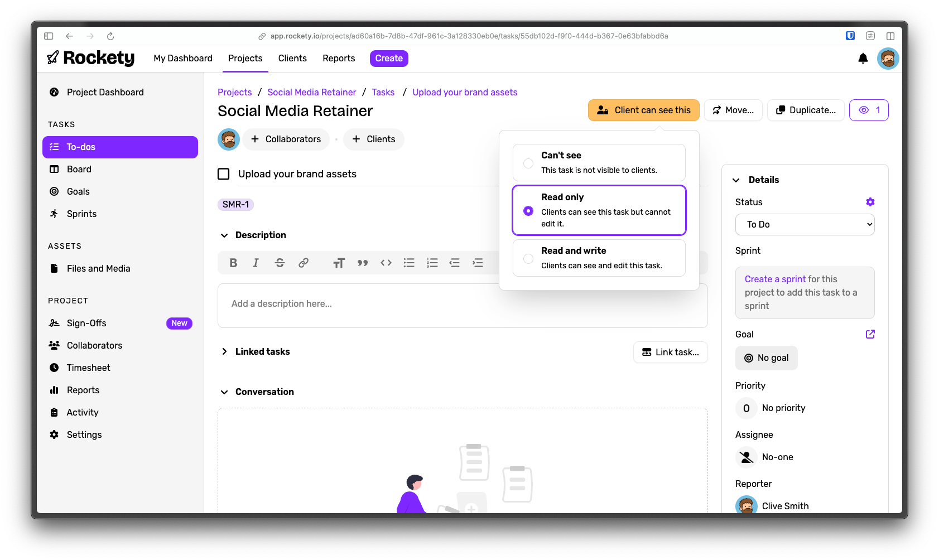Image resolution: width=939 pixels, height=560 pixels.
Task: Open the To Do status dropdown
Action: click(805, 224)
